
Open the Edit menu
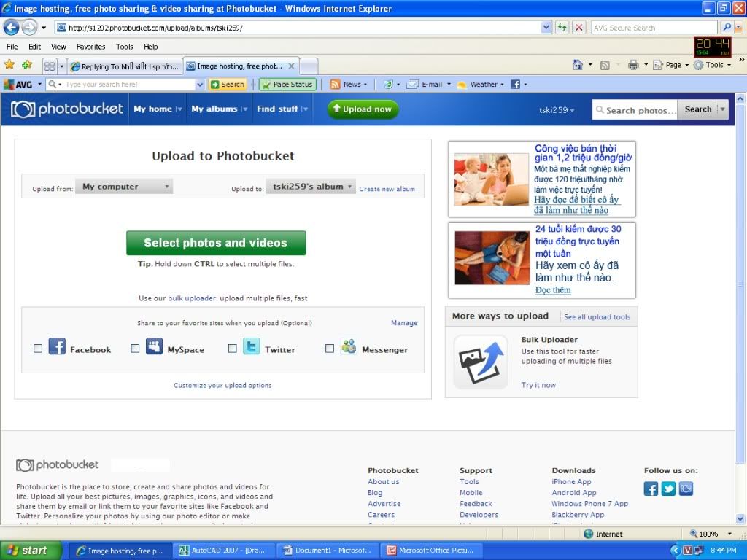pyautogui.click(x=35, y=47)
